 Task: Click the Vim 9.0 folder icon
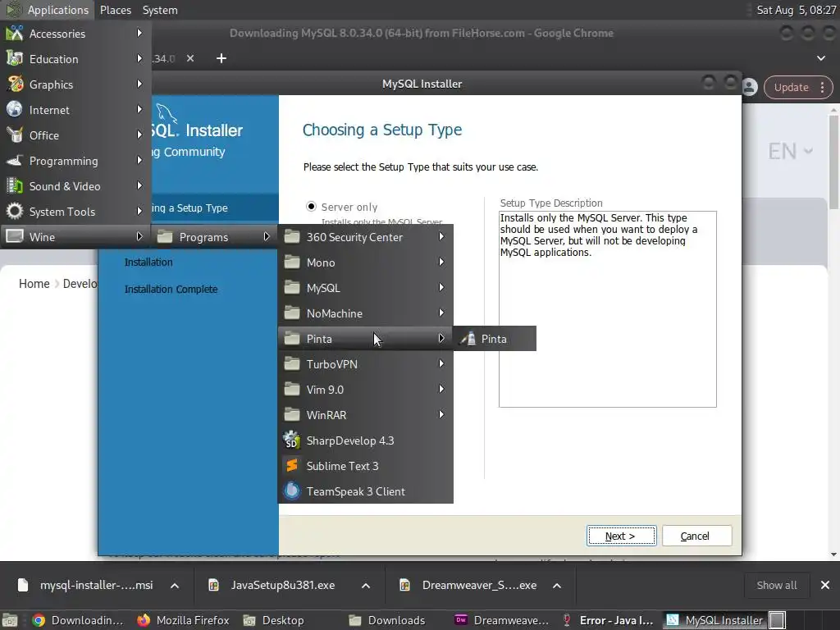pyautogui.click(x=292, y=390)
